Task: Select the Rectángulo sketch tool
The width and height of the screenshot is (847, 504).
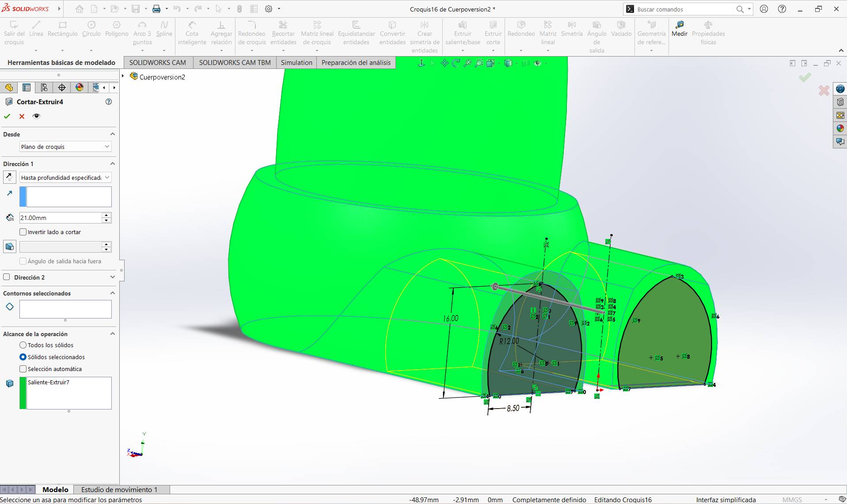Action: (x=62, y=29)
